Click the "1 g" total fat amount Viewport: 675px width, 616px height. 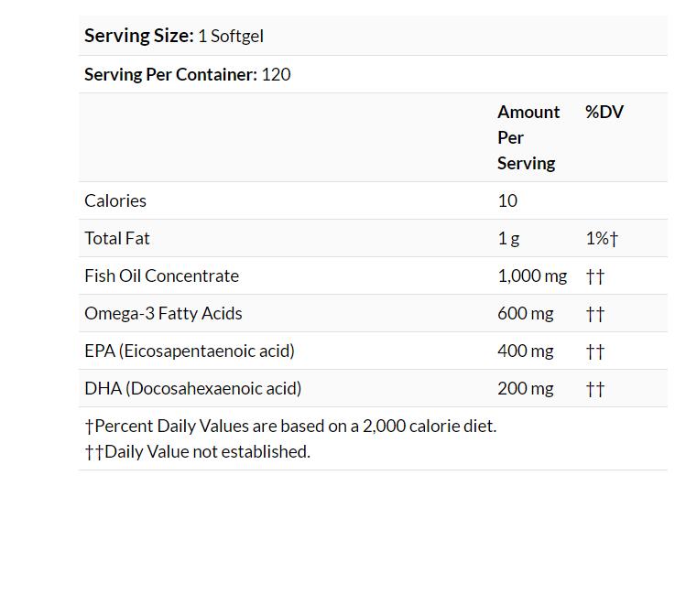point(508,238)
